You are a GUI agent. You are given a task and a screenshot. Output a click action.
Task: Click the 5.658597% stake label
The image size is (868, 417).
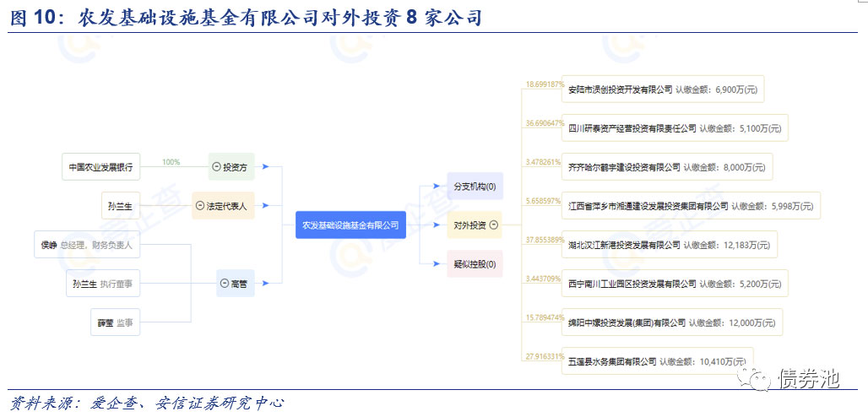(543, 201)
